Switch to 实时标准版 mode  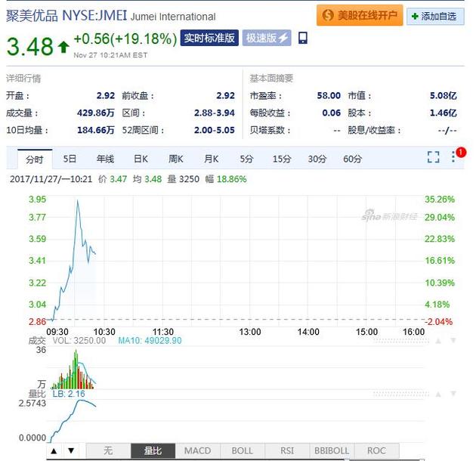coord(209,38)
